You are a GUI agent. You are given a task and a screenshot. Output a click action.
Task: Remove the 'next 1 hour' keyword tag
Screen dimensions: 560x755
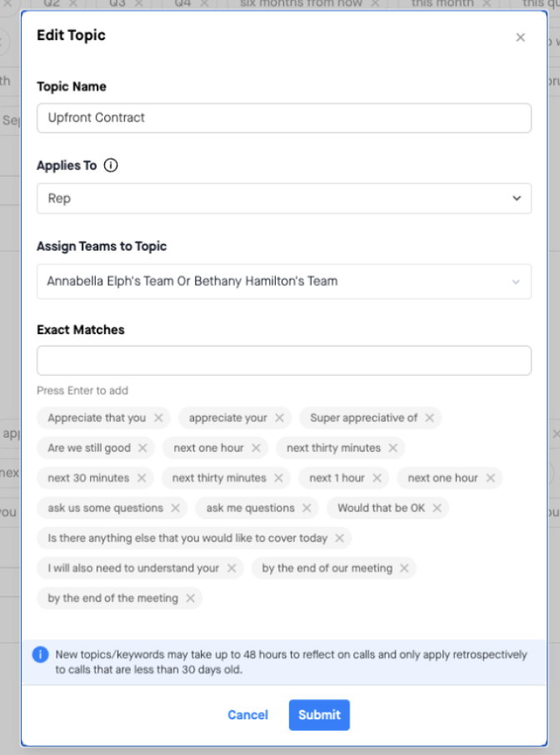tap(377, 478)
